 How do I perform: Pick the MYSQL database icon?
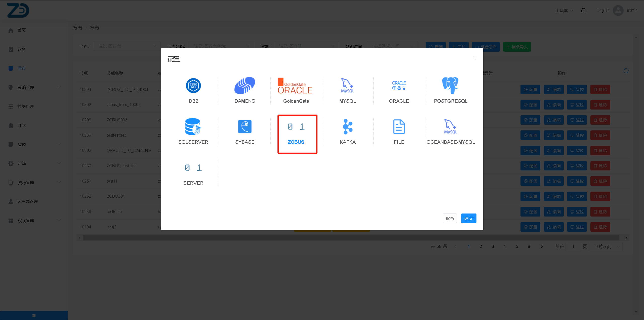click(347, 86)
